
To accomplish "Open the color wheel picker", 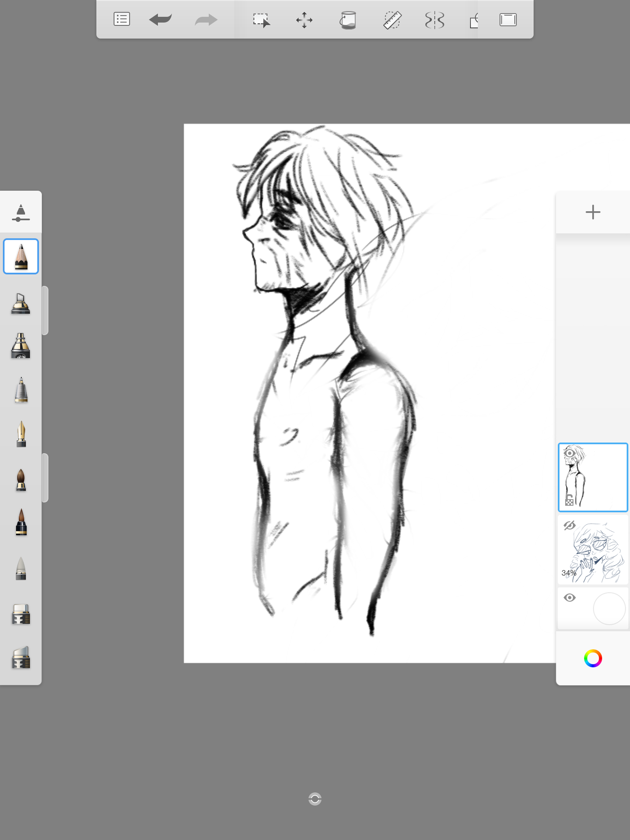I will (593, 658).
